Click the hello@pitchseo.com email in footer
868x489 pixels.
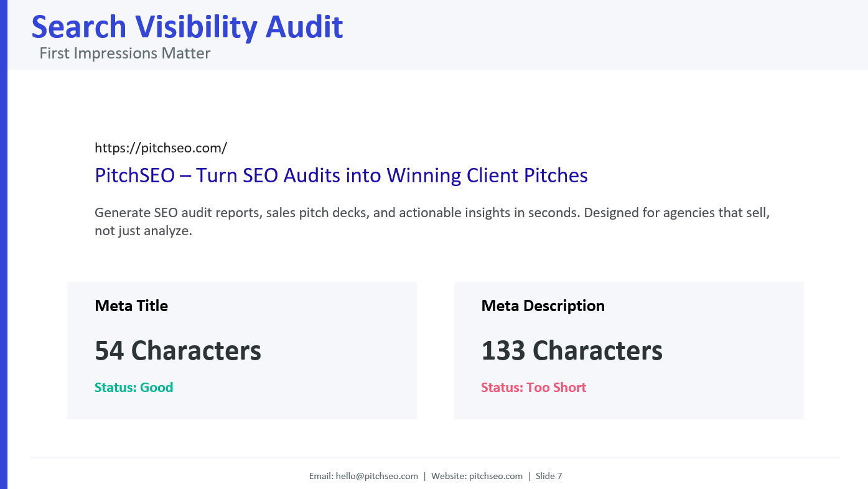[377, 476]
